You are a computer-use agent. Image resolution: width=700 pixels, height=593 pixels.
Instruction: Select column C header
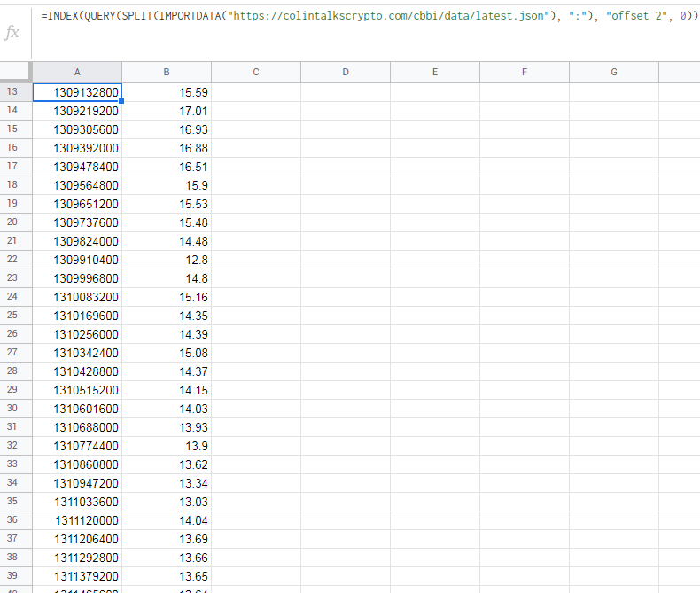(256, 72)
